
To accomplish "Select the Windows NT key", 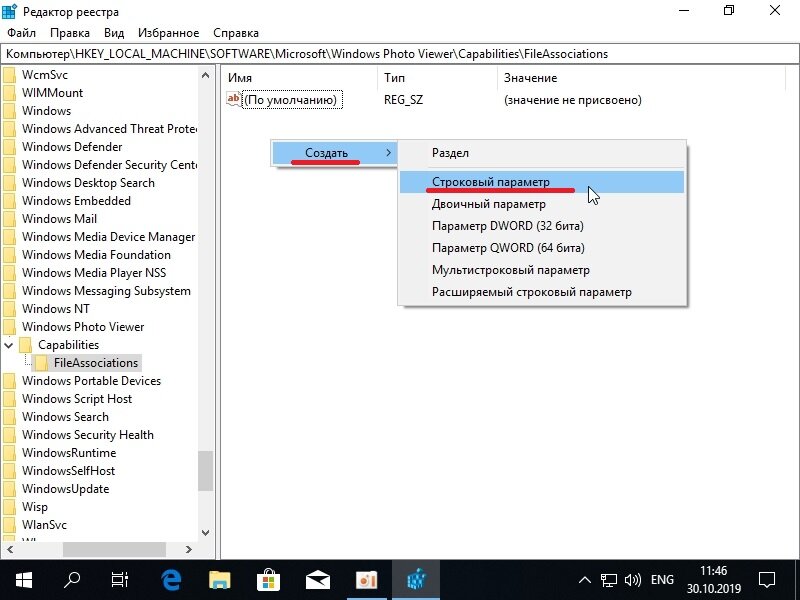I will pyautogui.click(x=56, y=309).
